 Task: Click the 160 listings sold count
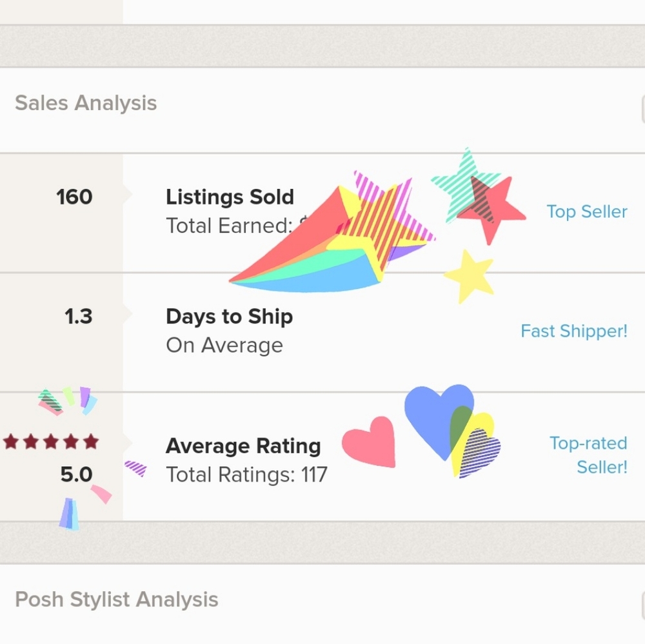(74, 197)
